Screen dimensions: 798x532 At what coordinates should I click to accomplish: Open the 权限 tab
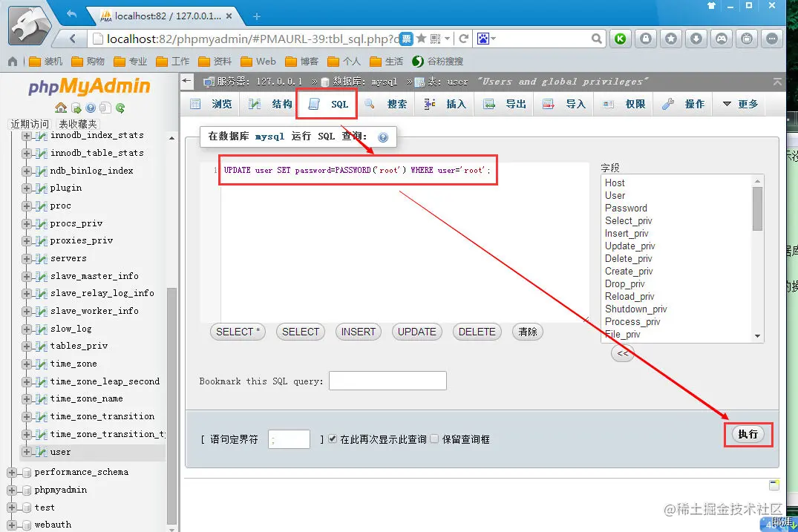[624, 105]
